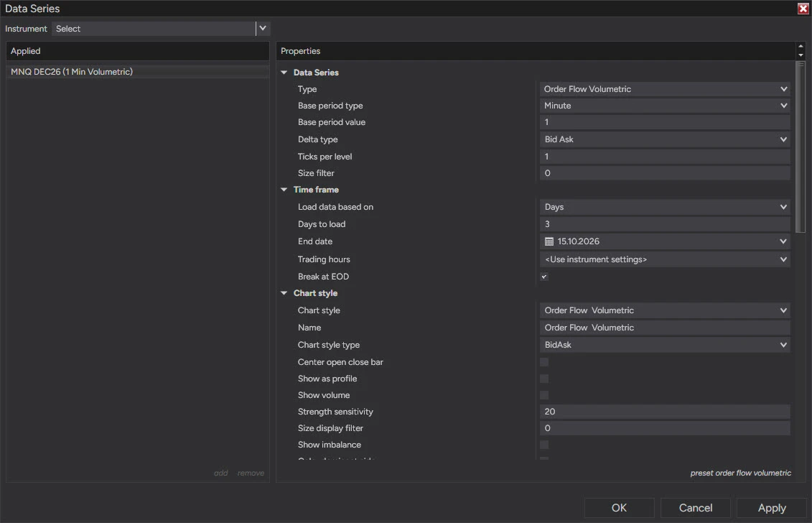
Task: Collapse the Time frame section
Action: (x=284, y=190)
